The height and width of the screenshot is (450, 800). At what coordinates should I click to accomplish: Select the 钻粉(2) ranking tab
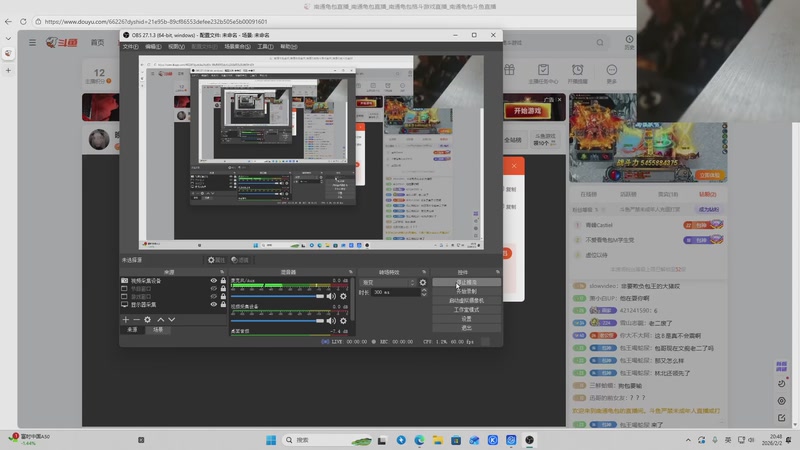tap(707, 194)
